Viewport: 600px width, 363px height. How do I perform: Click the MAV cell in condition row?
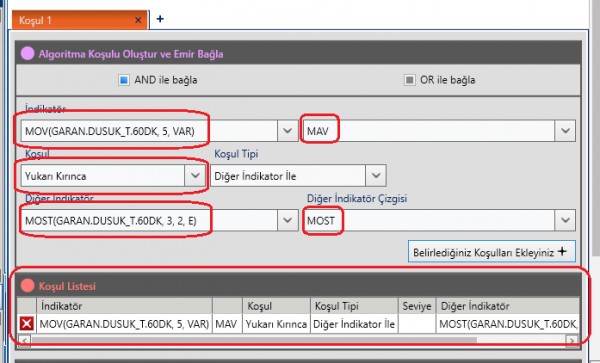(x=227, y=324)
